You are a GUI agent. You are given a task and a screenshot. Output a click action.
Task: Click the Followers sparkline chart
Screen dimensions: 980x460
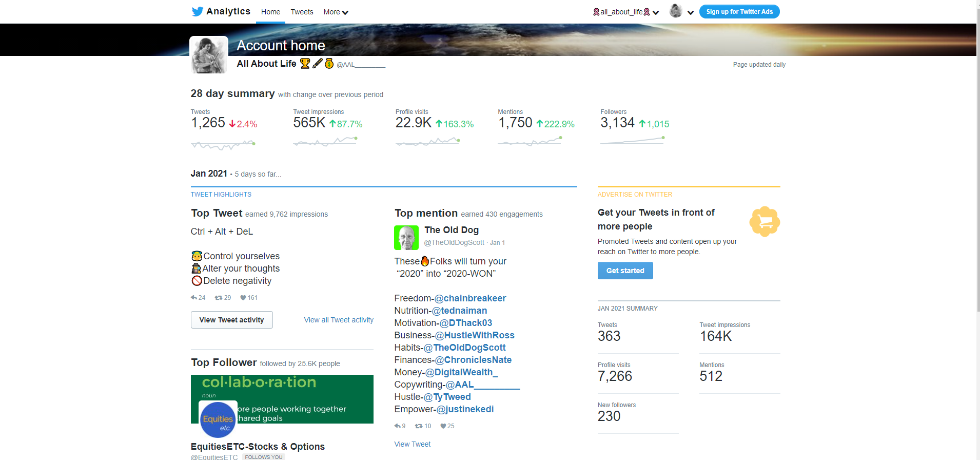pos(633,141)
